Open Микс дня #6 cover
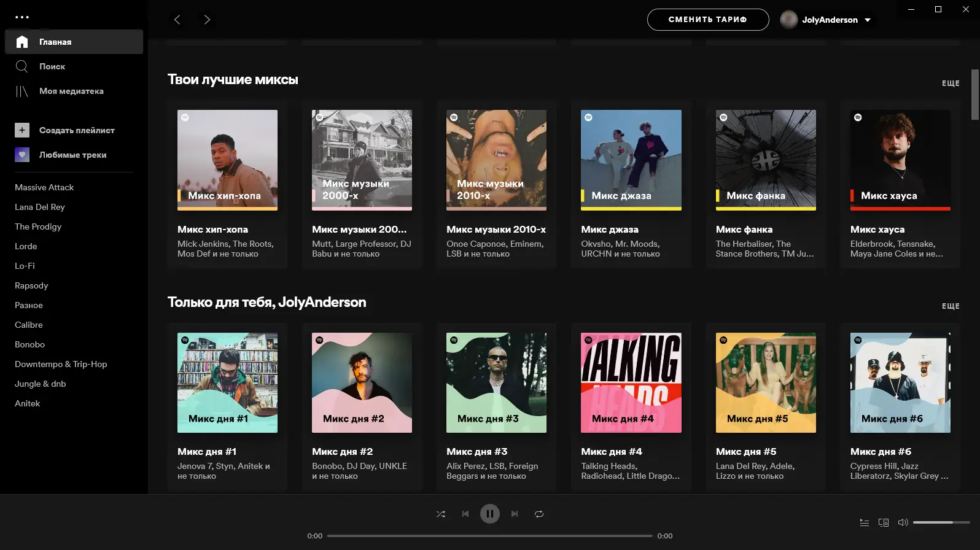The width and height of the screenshot is (980, 550). [x=900, y=383]
